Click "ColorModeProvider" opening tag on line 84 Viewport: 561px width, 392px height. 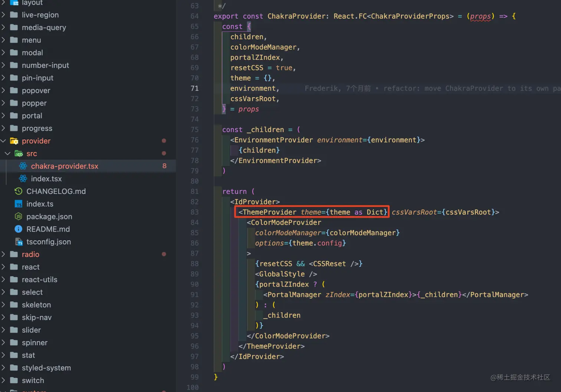pos(286,222)
